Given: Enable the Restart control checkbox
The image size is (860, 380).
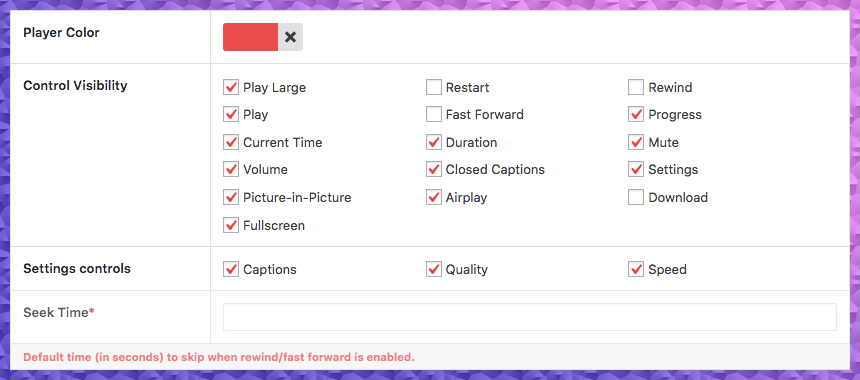Looking at the screenshot, I should (x=433, y=87).
